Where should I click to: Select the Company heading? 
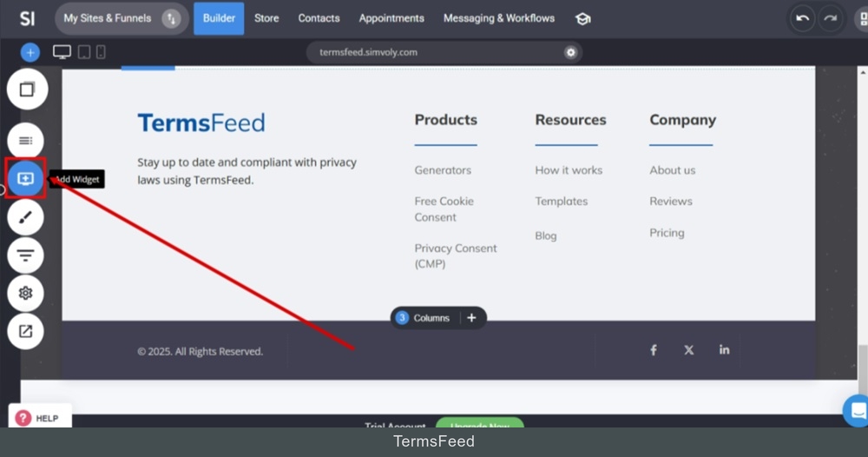(x=682, y=120)
